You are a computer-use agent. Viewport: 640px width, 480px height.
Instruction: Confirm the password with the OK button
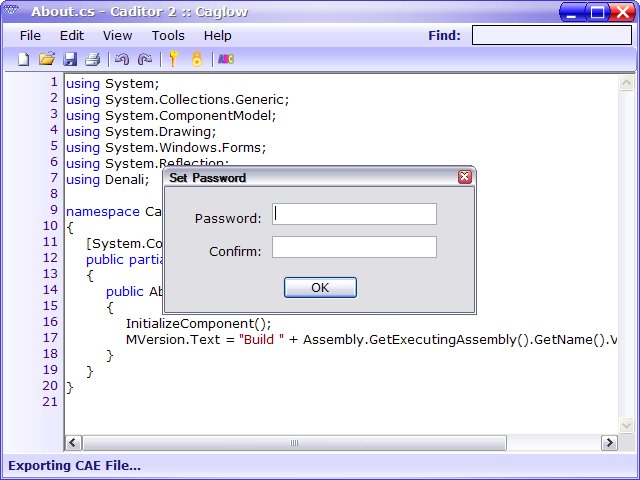coord(320,287)
